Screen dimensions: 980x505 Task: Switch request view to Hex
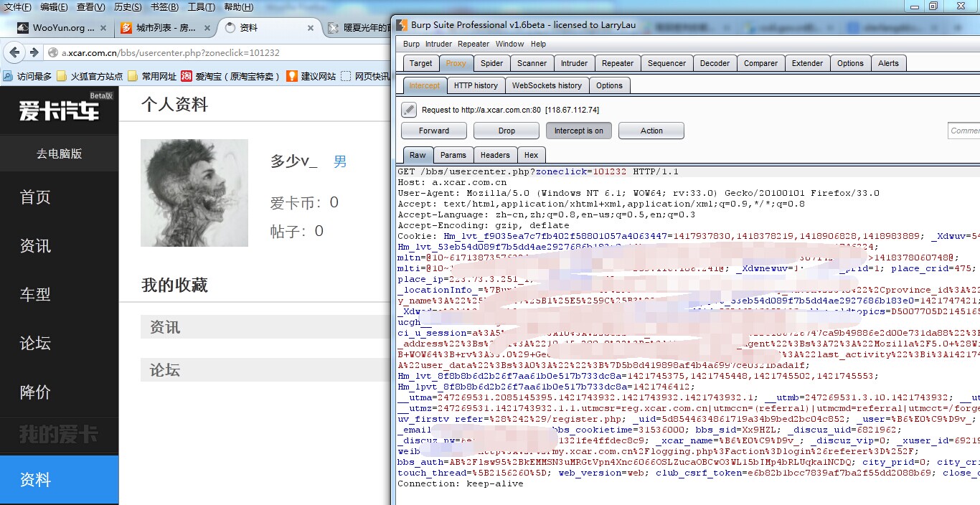[x=531, y=155]
